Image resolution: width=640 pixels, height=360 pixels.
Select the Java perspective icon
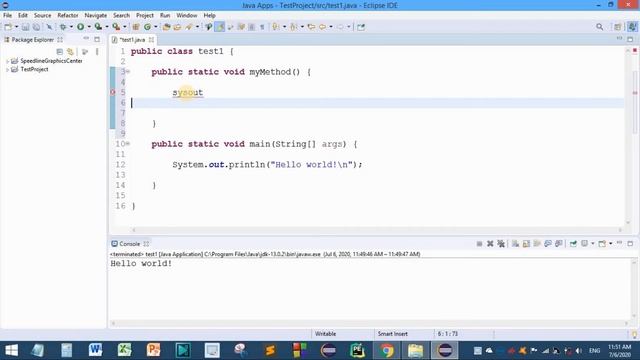coord(632,27)
